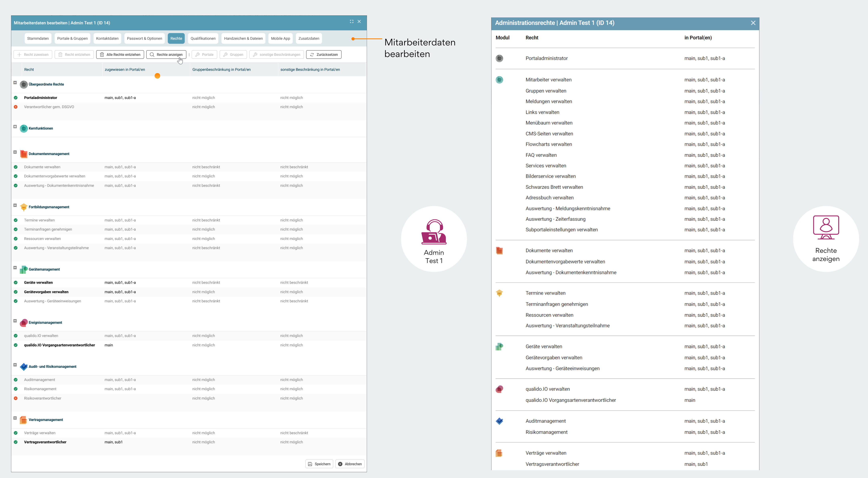Click Portaladministrator module icon in Administrationsrechte
The width and height of the screenshot is (868, 478).
coord(499,58)
